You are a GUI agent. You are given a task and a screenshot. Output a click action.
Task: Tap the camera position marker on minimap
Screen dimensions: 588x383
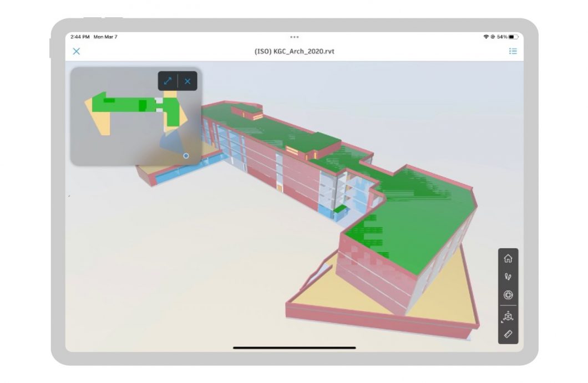tap(186, 156)
